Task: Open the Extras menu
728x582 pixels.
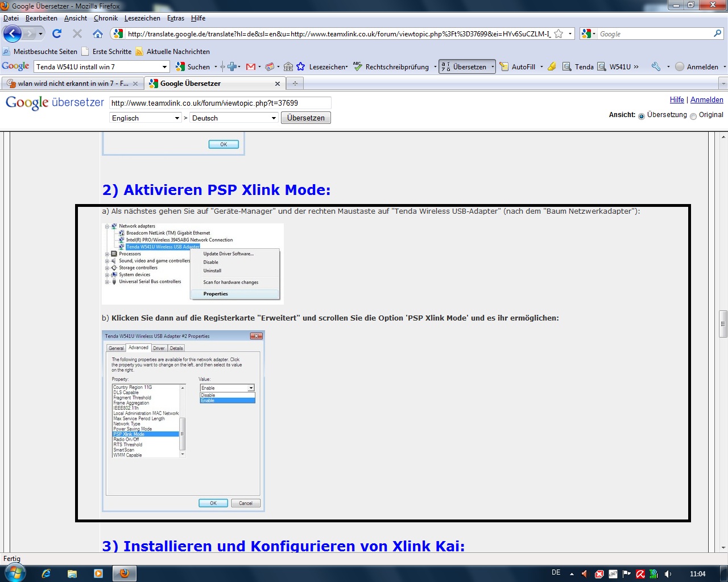Action: point(176,18)
